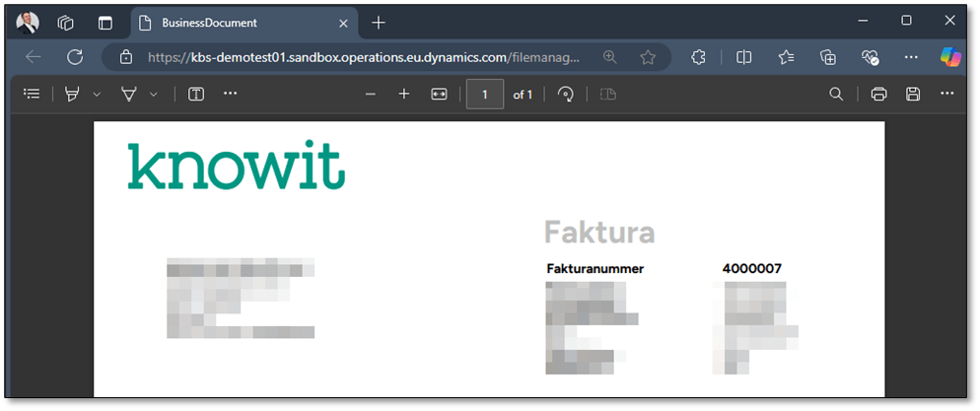
Task: Expand the Draw tool options arrow
Action: coord(154,94)
